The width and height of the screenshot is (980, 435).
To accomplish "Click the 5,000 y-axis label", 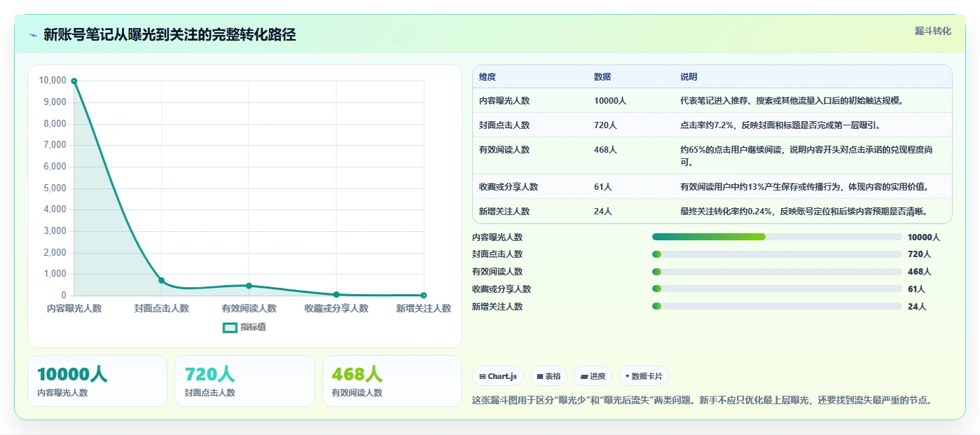I will 55,188.
